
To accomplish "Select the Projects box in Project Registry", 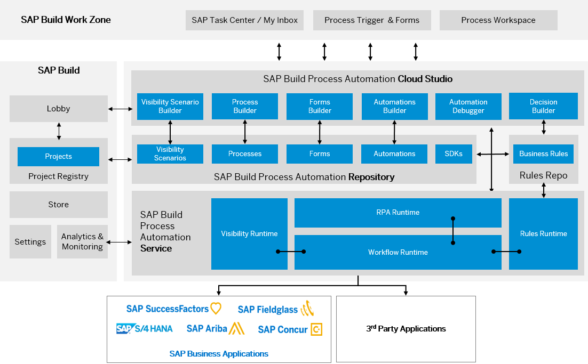I will [x=59, y=157].
